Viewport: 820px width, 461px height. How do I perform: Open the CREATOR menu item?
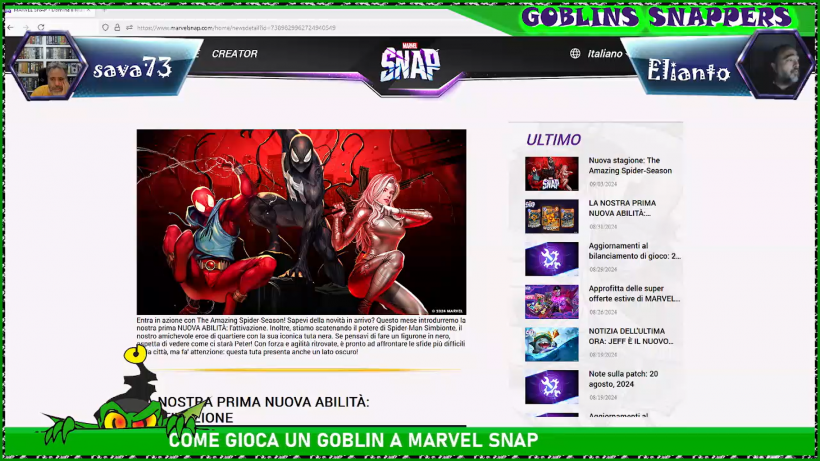point(234,53)
